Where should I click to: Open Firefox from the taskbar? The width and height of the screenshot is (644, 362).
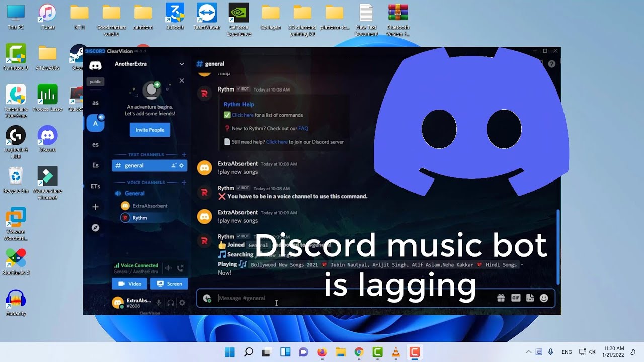[x=322, y=352]
